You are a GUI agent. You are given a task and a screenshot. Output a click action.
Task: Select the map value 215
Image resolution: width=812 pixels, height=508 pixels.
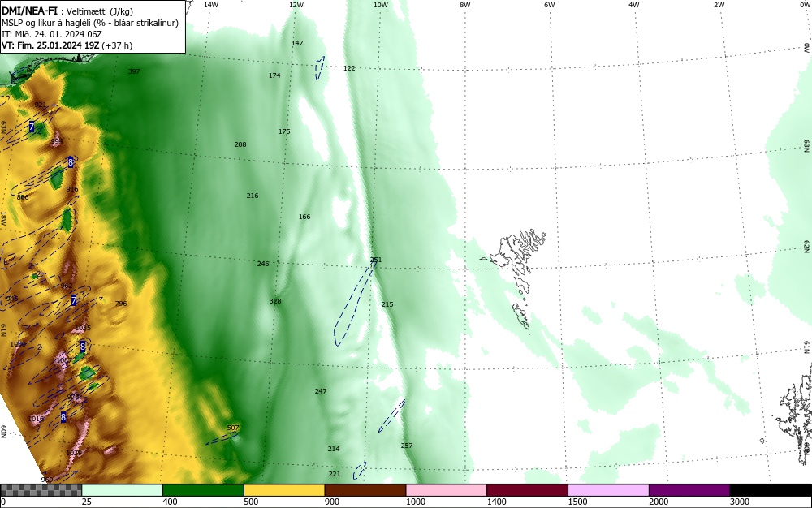point(387,304)
